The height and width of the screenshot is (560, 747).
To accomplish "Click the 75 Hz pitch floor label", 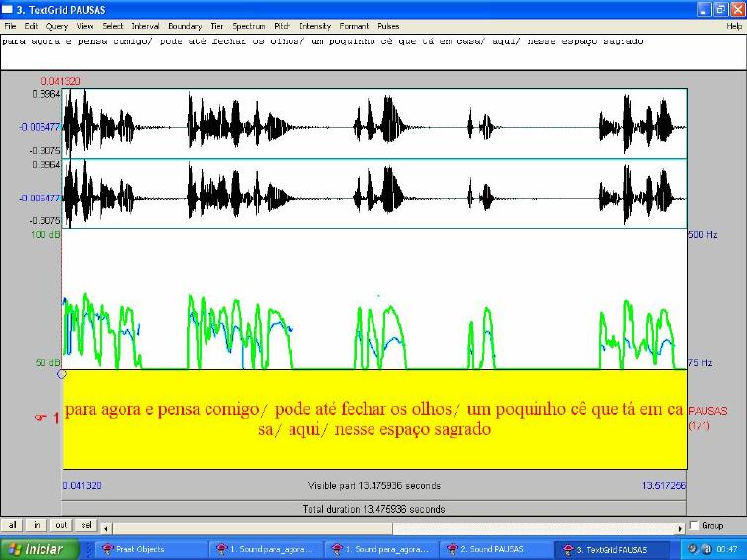I will point(701,362).
